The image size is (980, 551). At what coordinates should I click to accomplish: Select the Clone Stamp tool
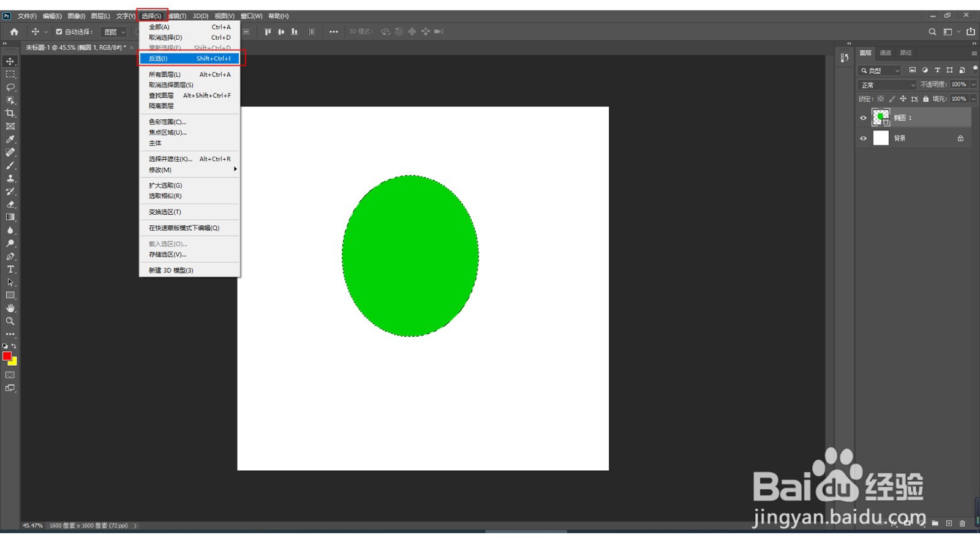(x=10, y=178)
